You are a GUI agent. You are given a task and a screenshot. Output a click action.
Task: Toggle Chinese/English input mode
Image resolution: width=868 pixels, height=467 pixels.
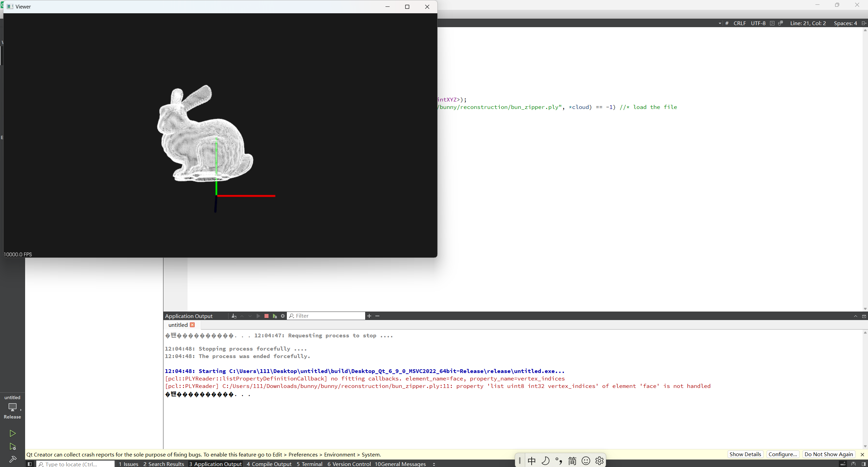[x=532, y=461]
